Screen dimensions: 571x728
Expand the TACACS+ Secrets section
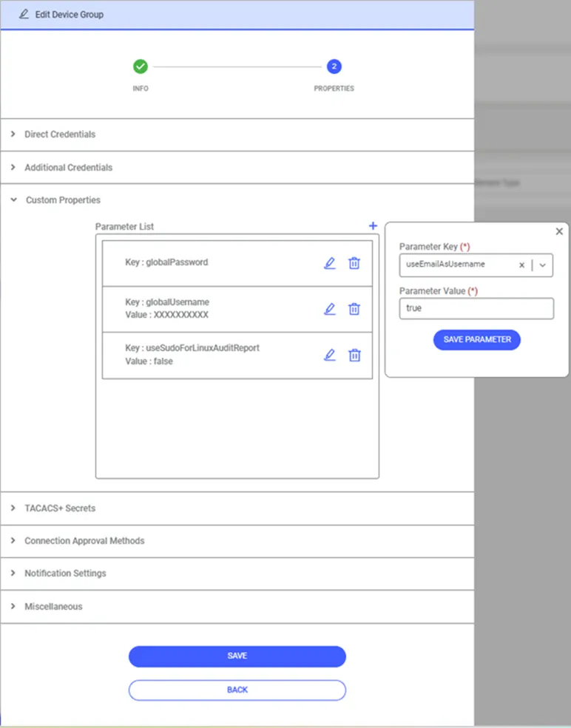[237, 508]
